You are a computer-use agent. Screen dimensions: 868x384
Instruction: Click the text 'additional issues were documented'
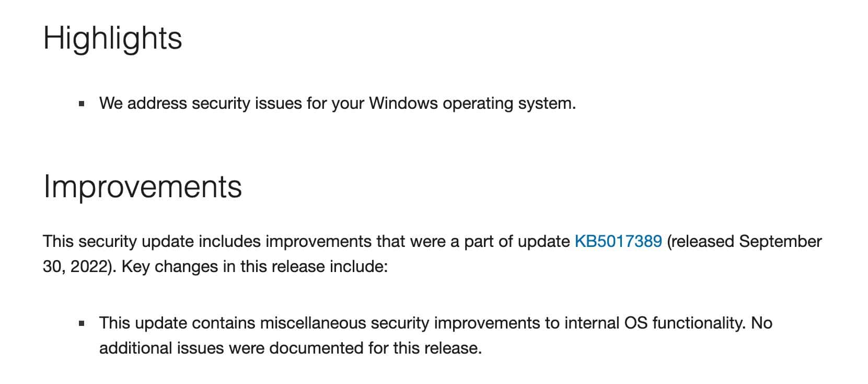tap(232, 348)
